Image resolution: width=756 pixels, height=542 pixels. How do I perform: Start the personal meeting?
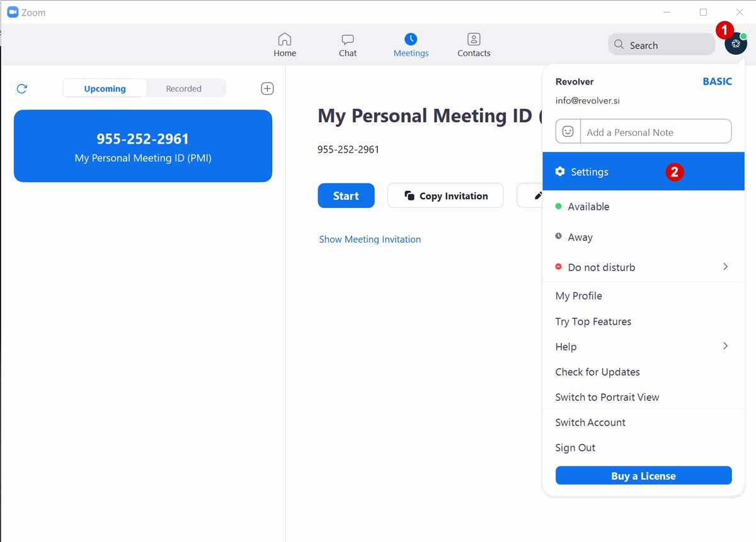(346, 196)
